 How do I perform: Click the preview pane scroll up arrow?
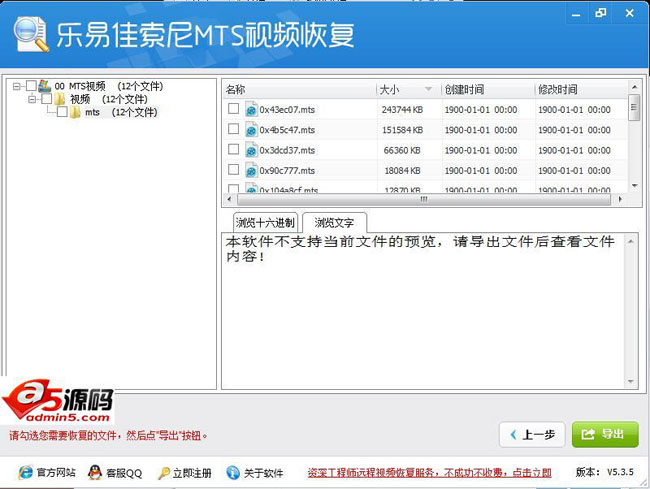tap(631, 241)
